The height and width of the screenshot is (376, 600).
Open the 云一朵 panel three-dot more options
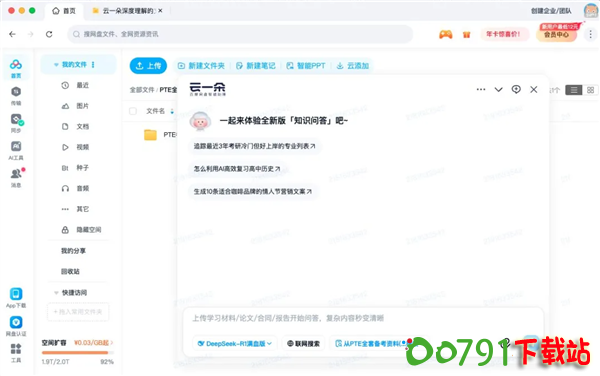point(481,90)
